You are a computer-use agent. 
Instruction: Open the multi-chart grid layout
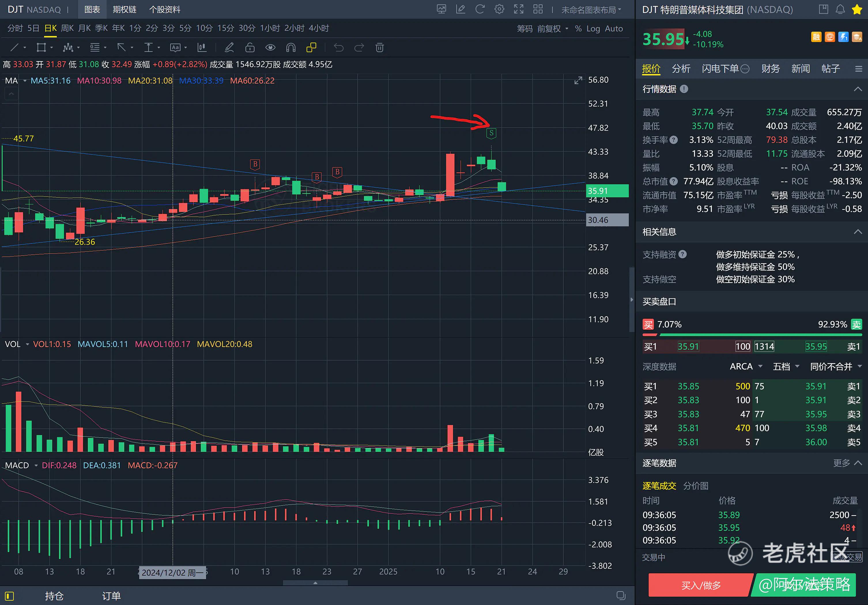point(538,9)
